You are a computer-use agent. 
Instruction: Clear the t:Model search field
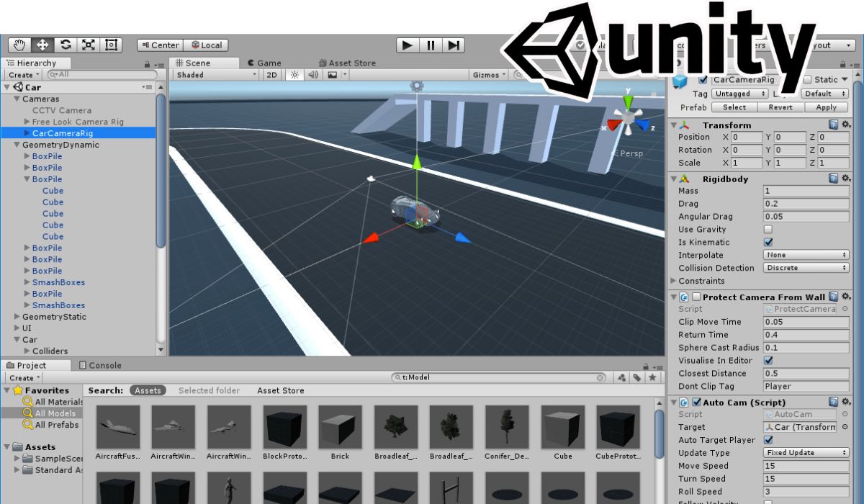tap(600, 377)
